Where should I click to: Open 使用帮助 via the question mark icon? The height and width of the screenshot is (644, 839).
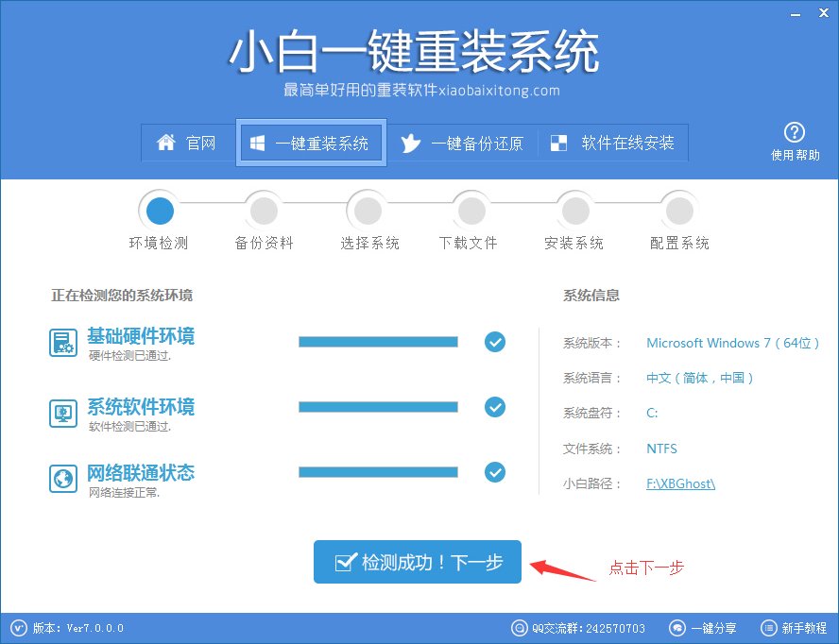[796, 132]
